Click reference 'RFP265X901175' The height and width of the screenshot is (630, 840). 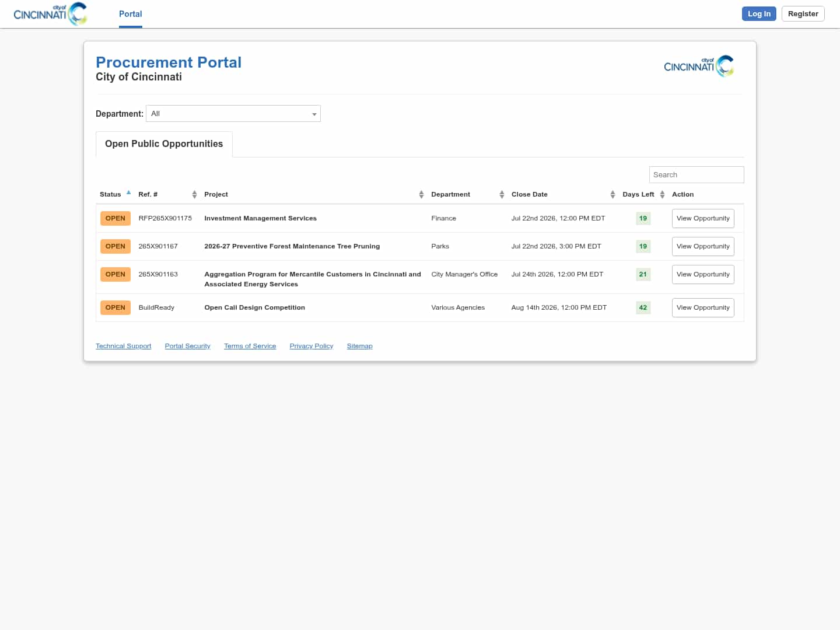tap(165, 219)
